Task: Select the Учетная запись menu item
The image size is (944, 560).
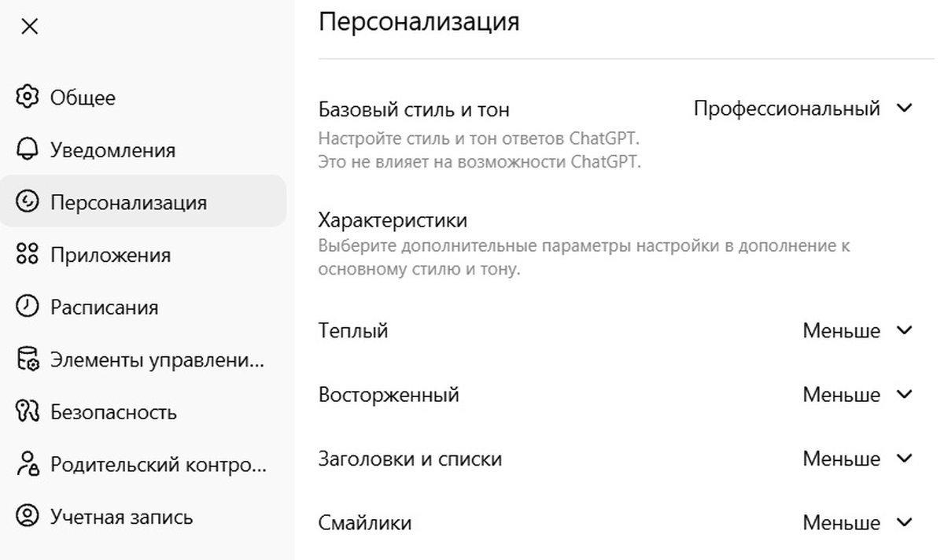Action: [121, 517]
